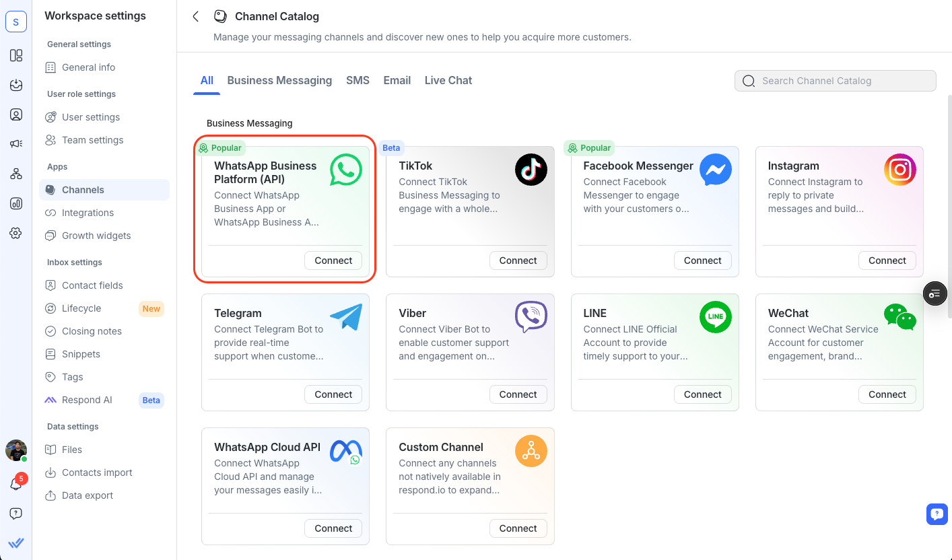
Task: Open workspace switcher S icon
Action: 16,22
